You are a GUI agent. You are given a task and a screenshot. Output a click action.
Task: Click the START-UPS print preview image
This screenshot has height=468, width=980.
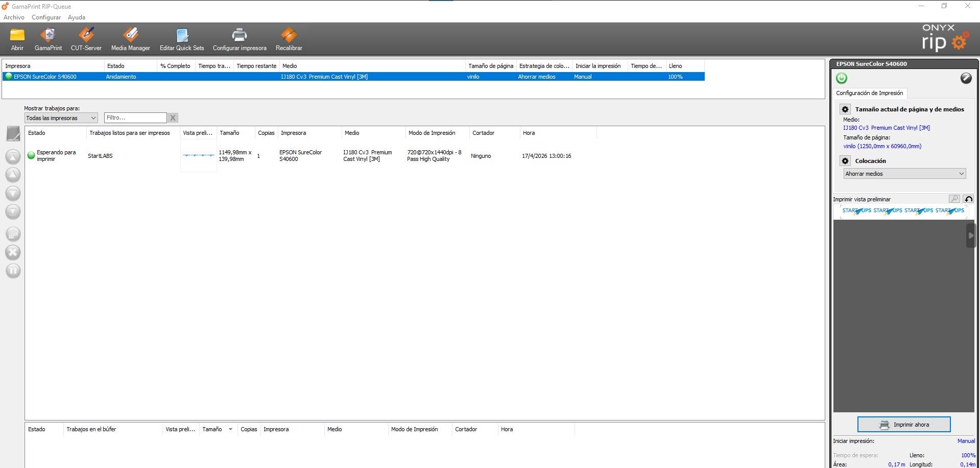pyautogui.click(x=903, y=211)
